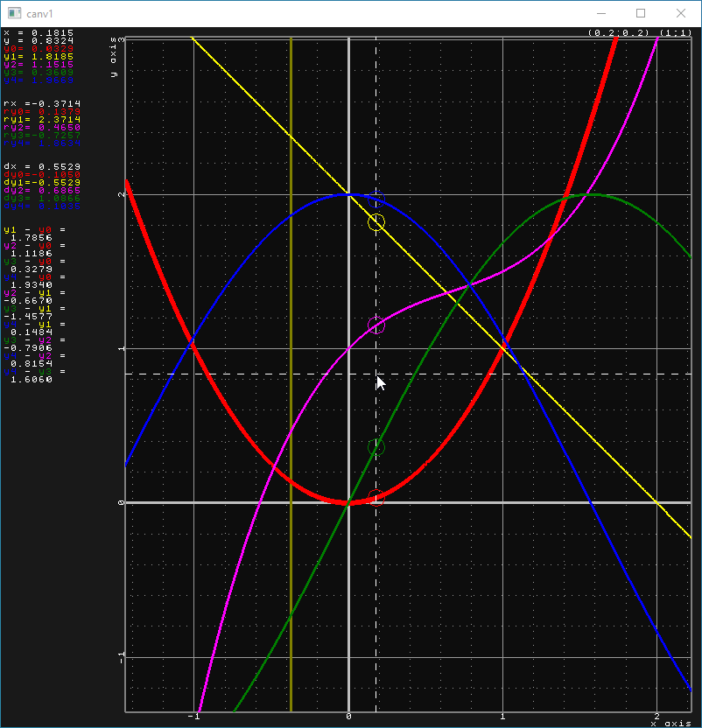Click the blue circle marker atop the blue curve

tap(376, 196)
